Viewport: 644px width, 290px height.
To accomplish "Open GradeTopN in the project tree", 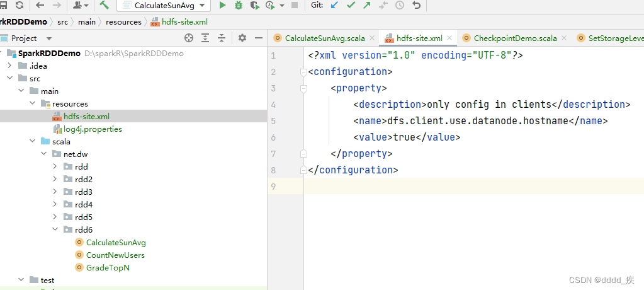I will 108,268.
